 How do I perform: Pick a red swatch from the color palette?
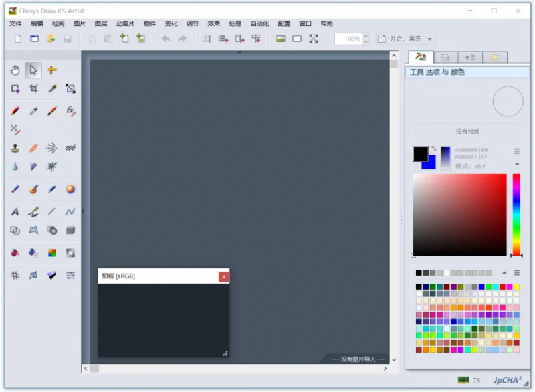502,286
